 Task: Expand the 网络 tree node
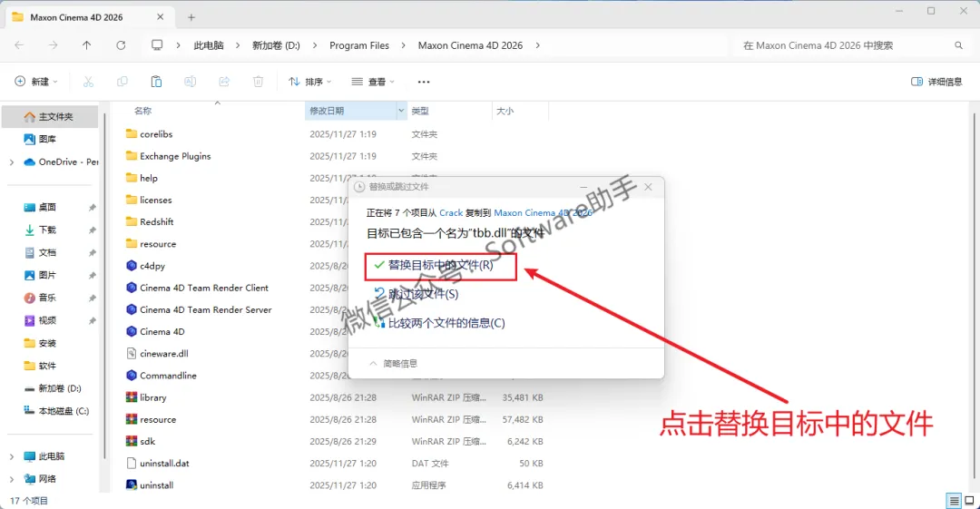(12, 479)
